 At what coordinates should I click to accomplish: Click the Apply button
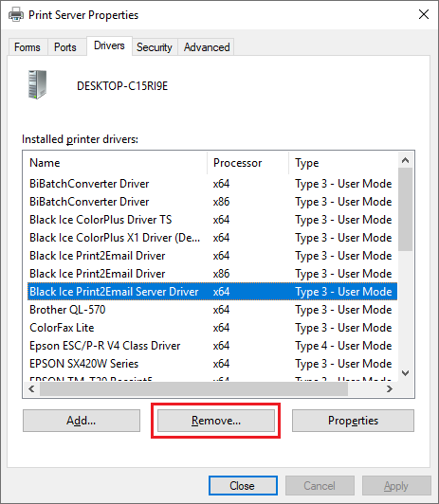pos(396,486)
